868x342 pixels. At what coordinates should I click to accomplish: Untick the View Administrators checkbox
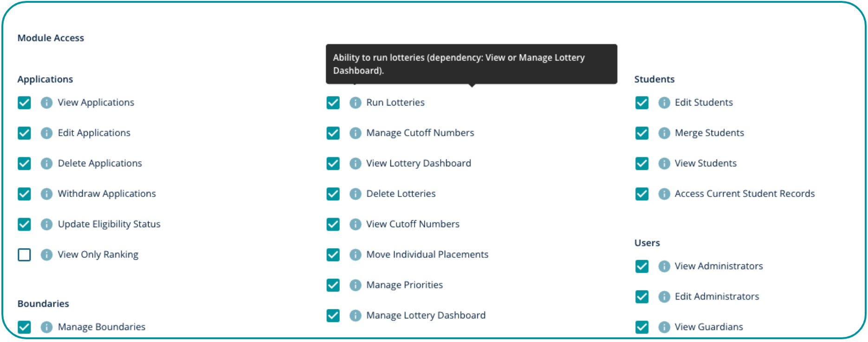coord(641,266)
